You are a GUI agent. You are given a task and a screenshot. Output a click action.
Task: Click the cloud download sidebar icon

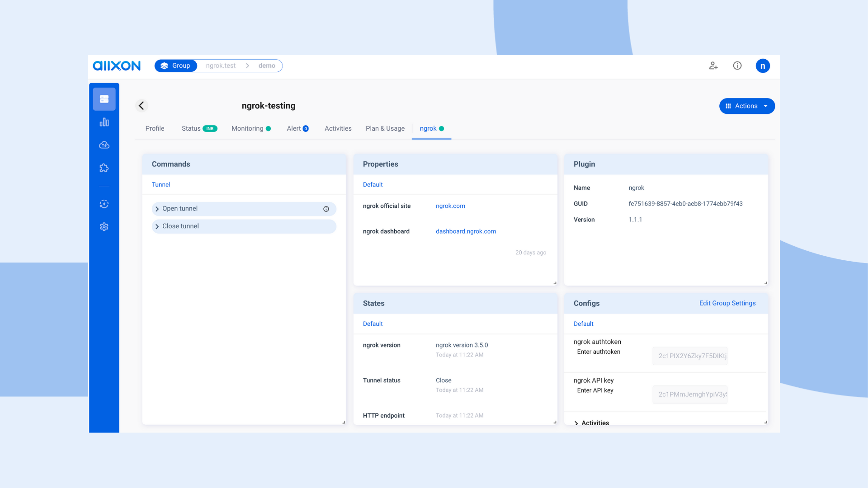[x=104, y=145]
